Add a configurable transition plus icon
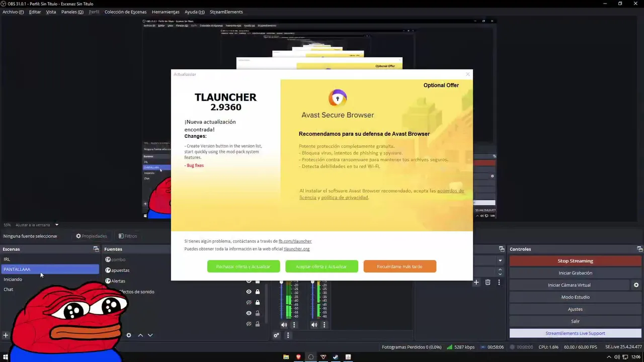 click(x=476, y=283)
